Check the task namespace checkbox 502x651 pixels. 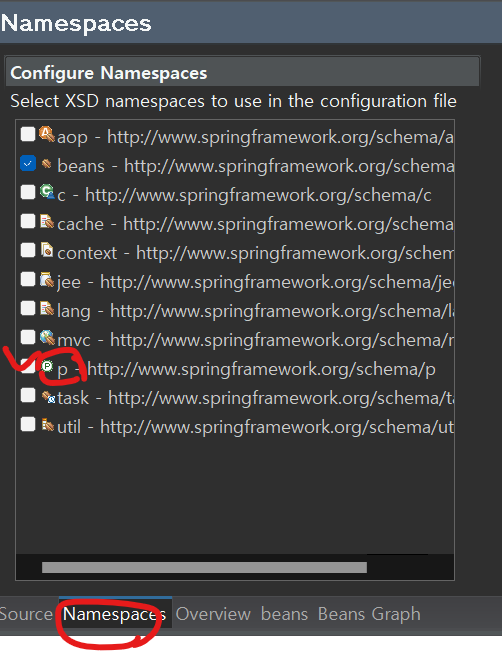[x=28, y=395]
